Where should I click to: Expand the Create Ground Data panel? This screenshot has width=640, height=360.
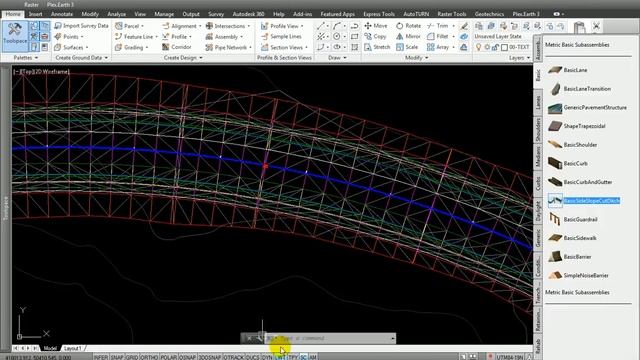pos(82,58)
